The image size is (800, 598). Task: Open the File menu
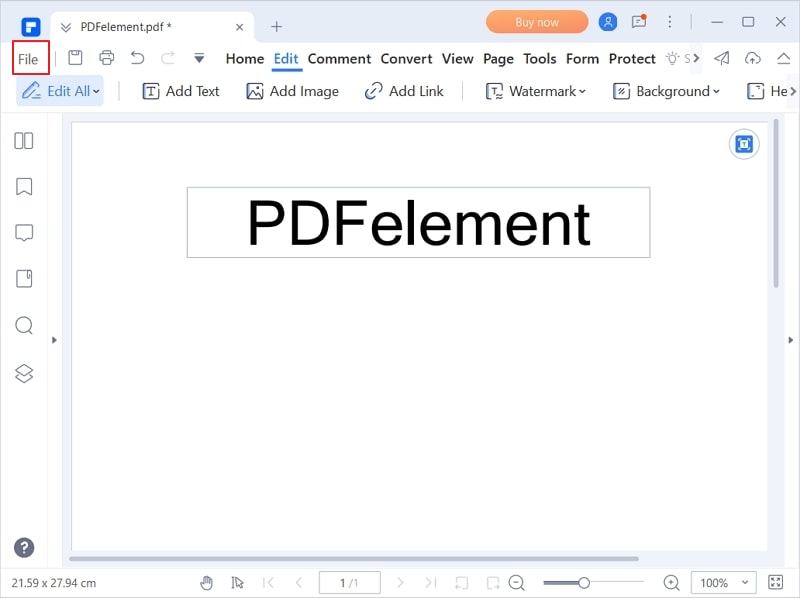[28, 59]
